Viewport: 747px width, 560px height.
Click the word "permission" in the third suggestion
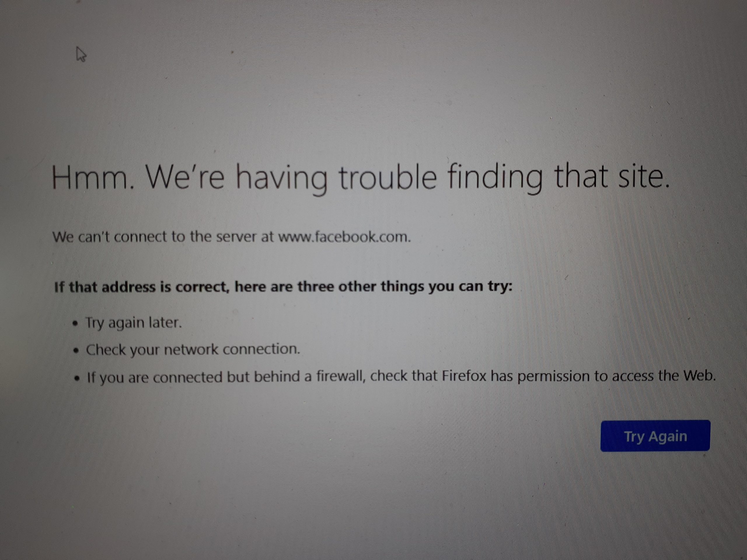pos(553,376)
